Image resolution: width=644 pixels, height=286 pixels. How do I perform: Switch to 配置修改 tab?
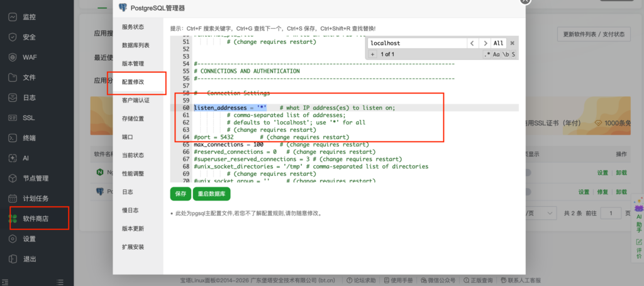click(x=133, y=82)
